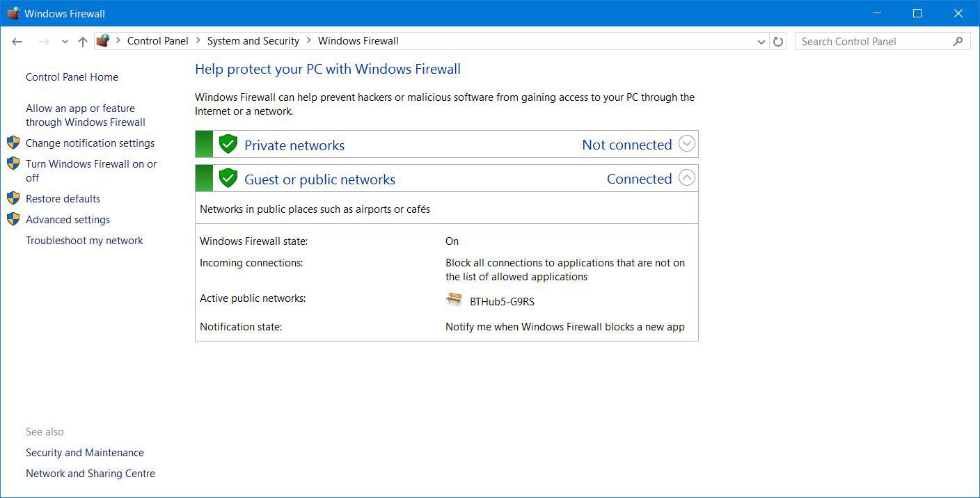Open the Control Panel breadcrumb
Viewport: 980px width, 498px height.
158,41
